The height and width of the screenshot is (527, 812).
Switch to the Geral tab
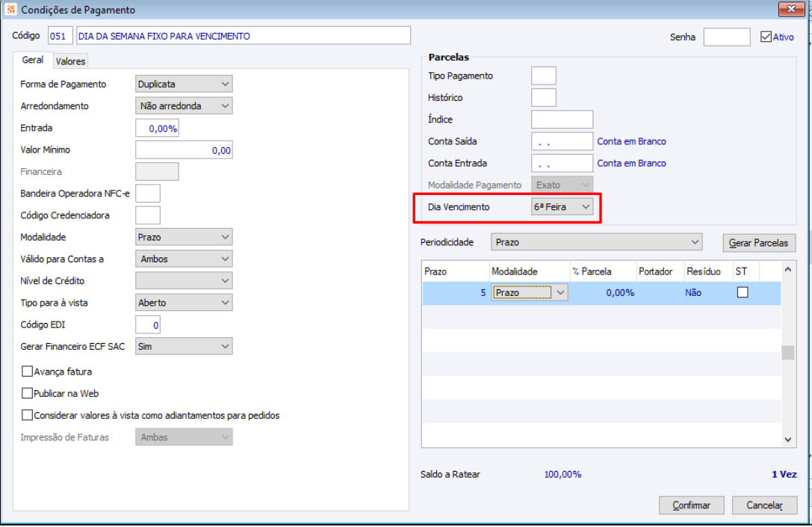[x=33, y=60]
